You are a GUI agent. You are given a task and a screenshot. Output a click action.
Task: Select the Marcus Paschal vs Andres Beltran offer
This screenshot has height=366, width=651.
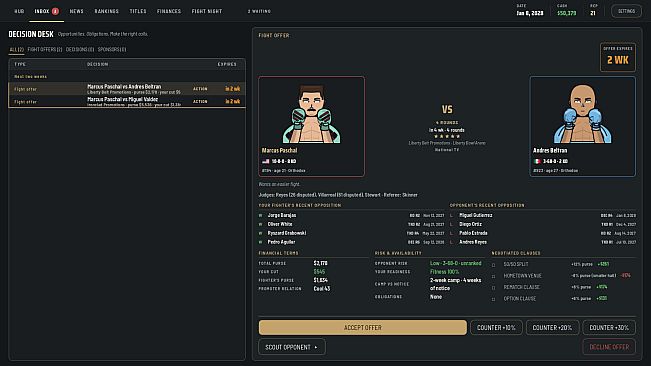point(127,89)
